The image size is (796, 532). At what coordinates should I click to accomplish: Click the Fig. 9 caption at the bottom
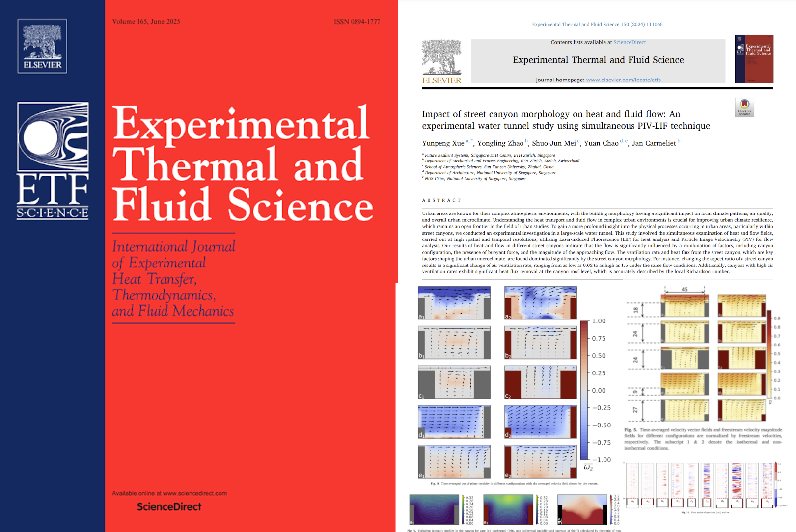pyautogui.click(x=514, y=530)
